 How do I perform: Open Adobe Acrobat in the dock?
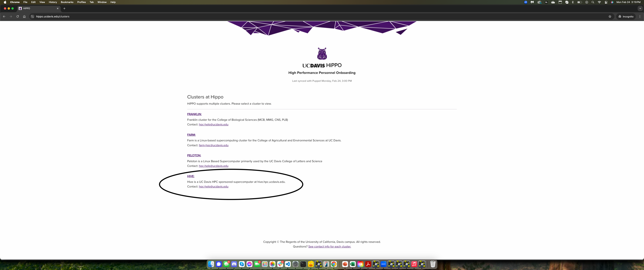point(368,264)
